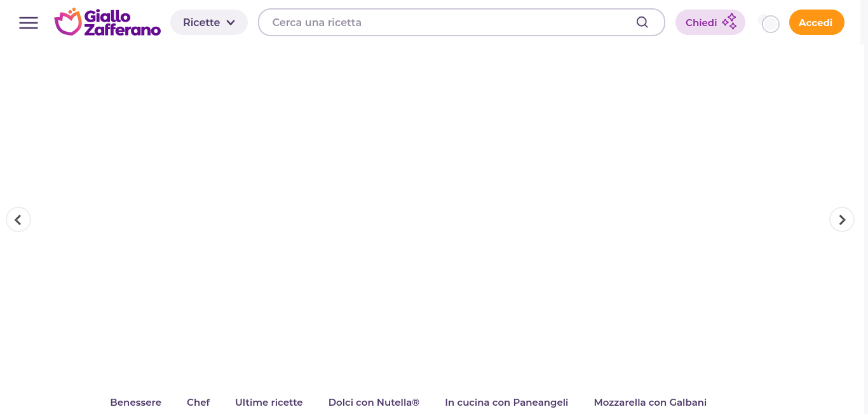Open the hamburger menu
The image size is (868, 414).
[29, 23]
